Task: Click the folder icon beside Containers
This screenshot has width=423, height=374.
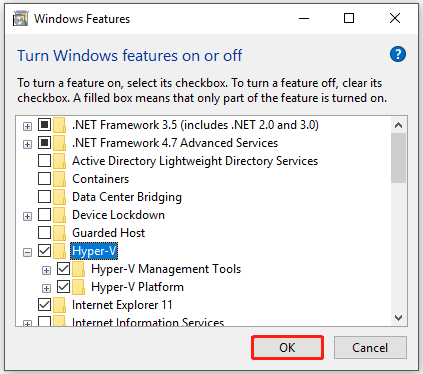Action: click(59, 179)
